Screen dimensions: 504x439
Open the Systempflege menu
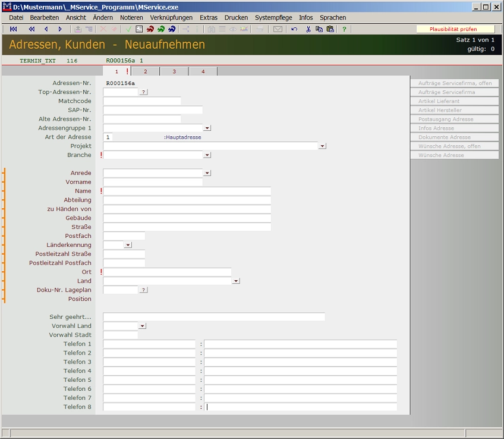[273, 18]
